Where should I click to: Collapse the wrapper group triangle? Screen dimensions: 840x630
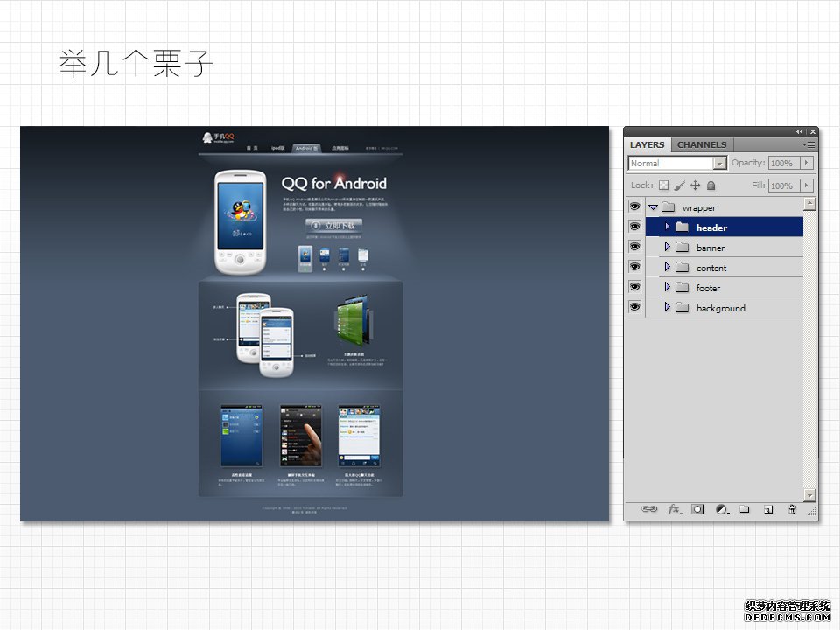653,207
